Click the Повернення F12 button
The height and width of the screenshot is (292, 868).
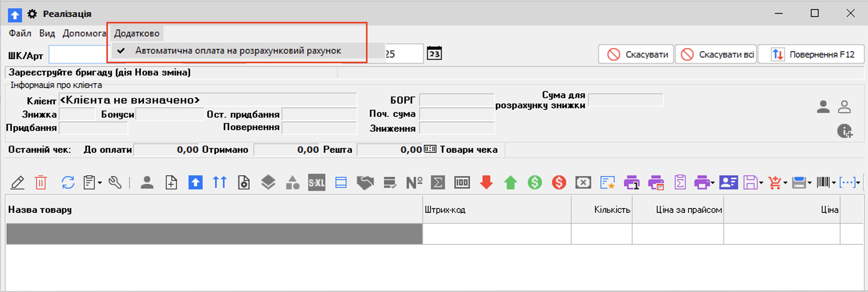tap(811, 54)
